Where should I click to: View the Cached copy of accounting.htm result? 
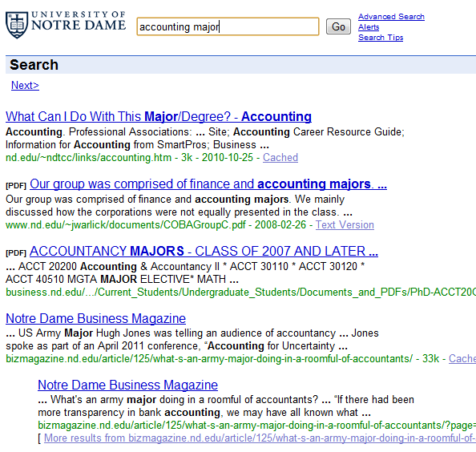pyautogui.click(x=280, y=158)
